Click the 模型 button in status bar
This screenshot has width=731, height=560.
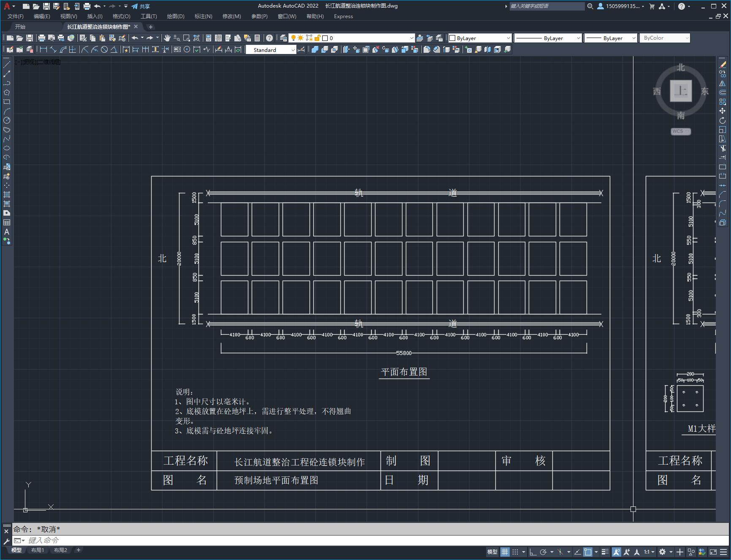[492, 552]
